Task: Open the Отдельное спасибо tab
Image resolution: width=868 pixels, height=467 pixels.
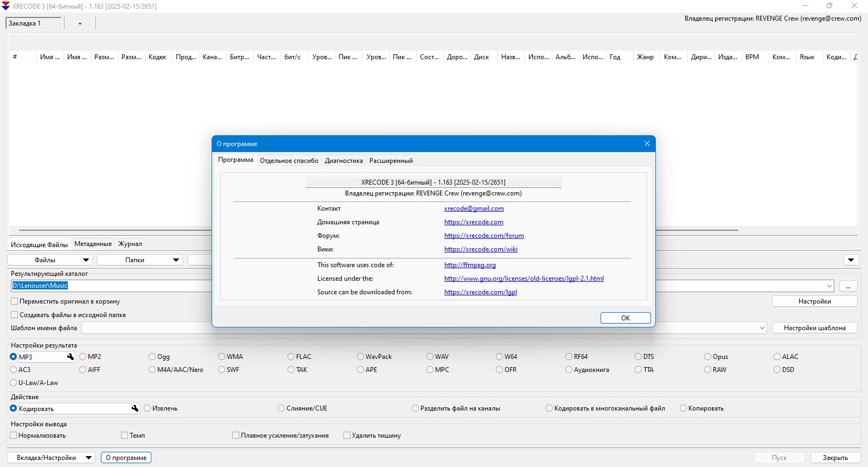Action: [x=289, y=161]
